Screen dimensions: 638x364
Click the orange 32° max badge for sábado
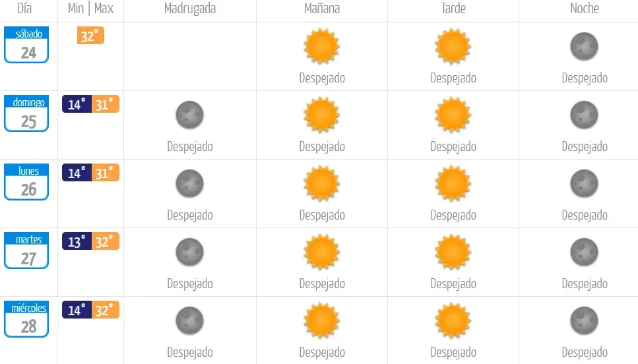coord(90,36)
